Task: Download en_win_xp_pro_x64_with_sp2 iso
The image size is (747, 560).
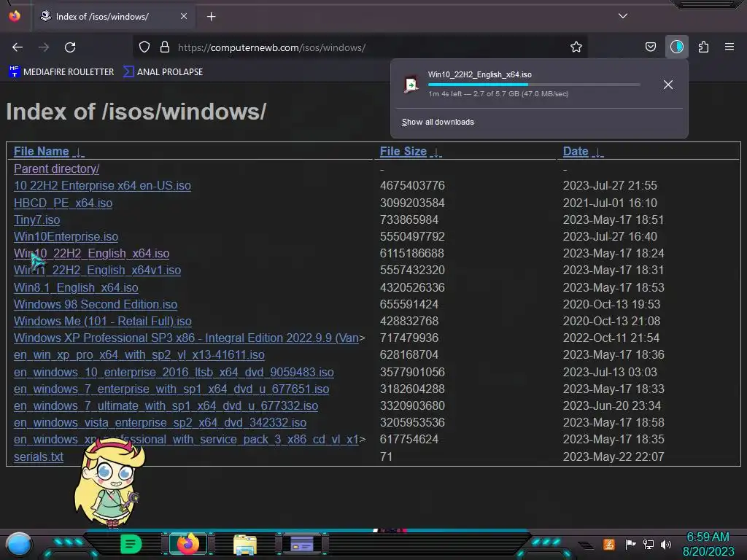Action: pos(139,355)
